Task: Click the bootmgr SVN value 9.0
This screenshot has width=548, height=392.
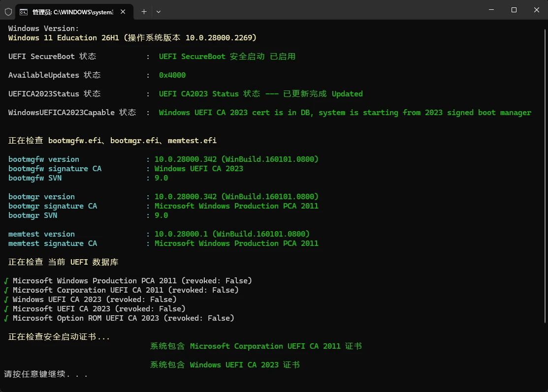Action: coord(161,215)
